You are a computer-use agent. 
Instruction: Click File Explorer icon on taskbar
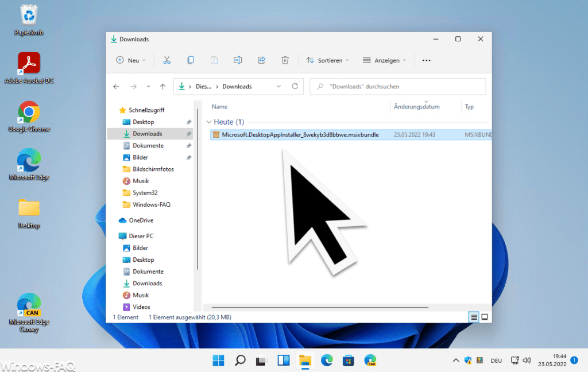305,361
